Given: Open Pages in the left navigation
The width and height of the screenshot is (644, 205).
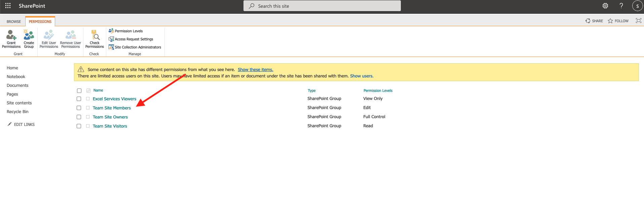Looking at the screenshot, I should [x=12, y=94].
